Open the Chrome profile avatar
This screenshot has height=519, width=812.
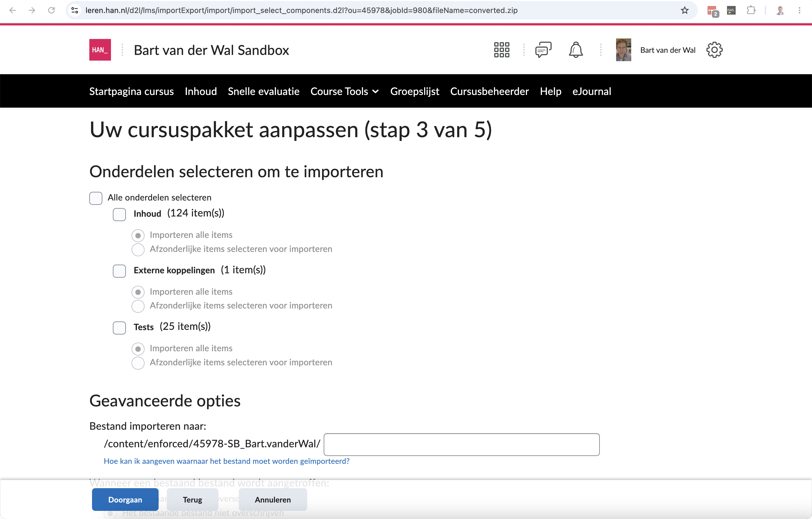pyautogui.click(x=780, y=11)
